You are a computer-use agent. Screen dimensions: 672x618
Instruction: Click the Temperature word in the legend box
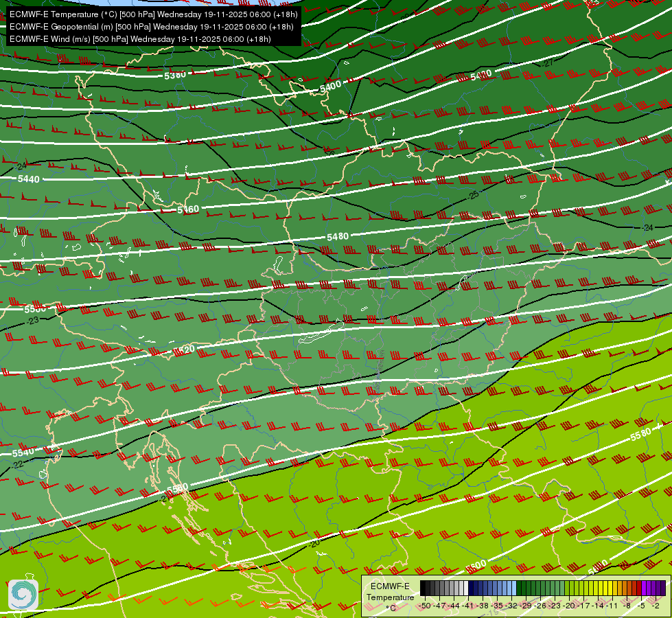point(391,597)
